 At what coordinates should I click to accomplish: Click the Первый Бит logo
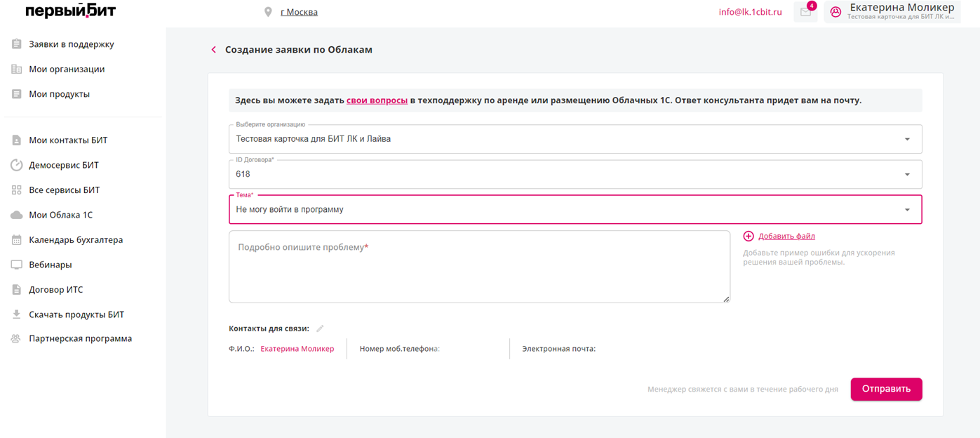[x=71, y=11]
